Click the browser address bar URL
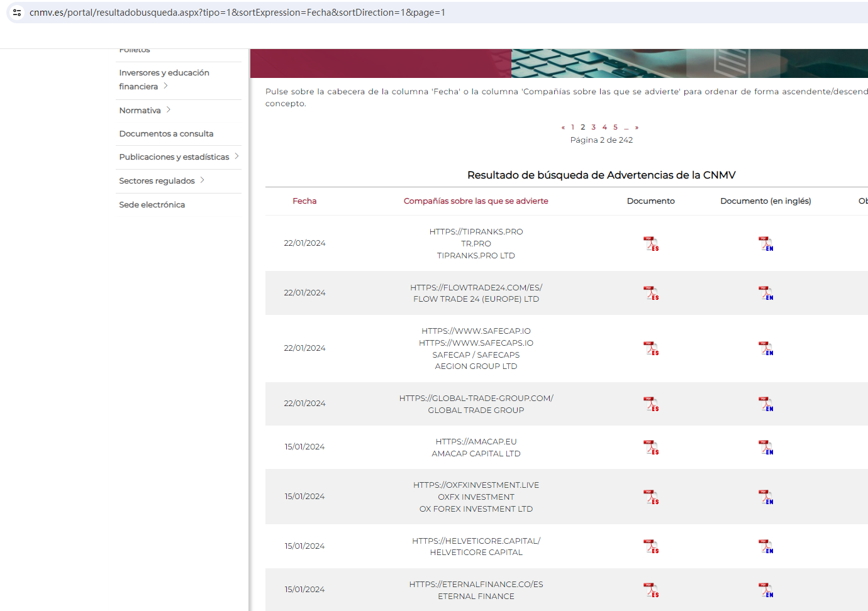The width and height of the screenshot is (868, 611). (x=237, y=13)
